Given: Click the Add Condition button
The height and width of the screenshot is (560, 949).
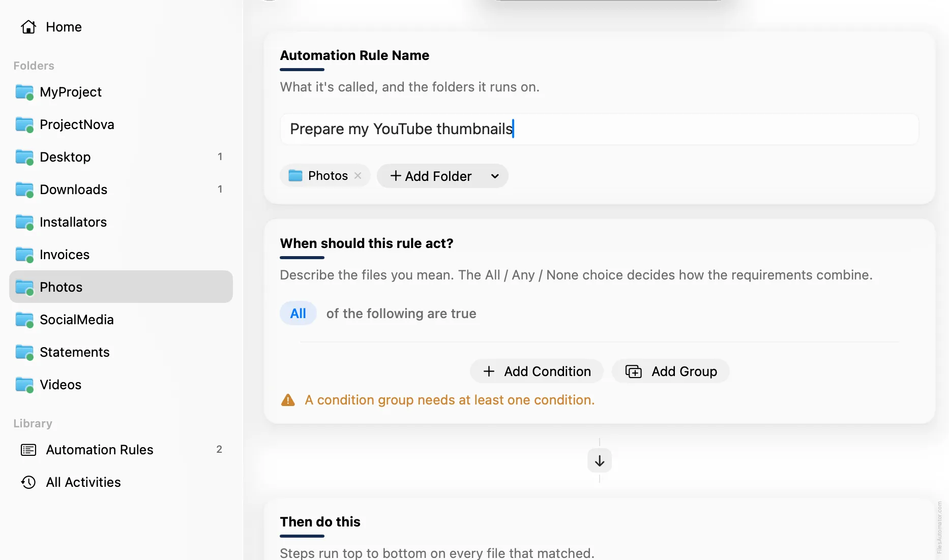Looking at the screenshot, I should (537, 371).
